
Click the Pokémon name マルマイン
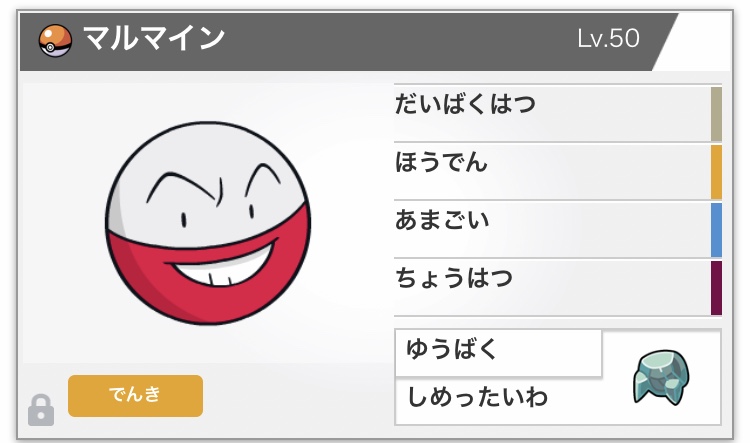pos(154,38)
